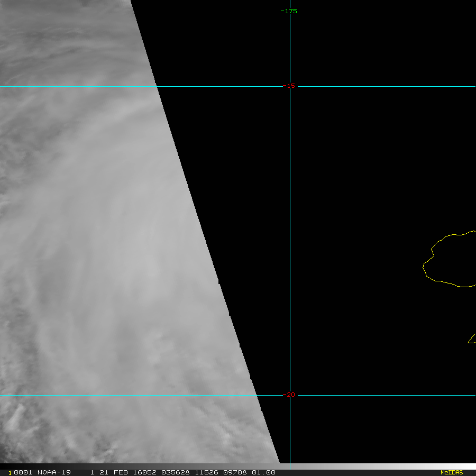Screen dimensions: 476x476
Task: Click the NOAA-19 satellite name text
Action: tap(54, 472)
